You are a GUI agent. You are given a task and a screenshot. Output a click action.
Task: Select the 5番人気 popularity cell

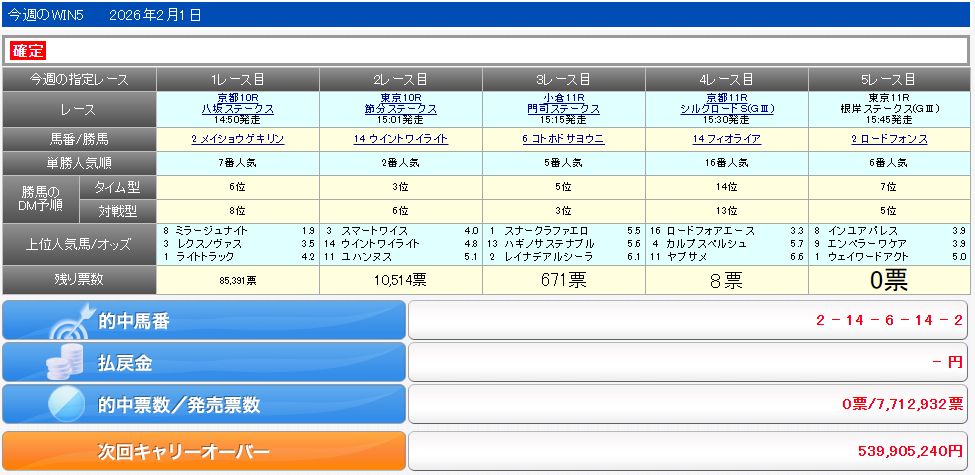coord(563,164)
